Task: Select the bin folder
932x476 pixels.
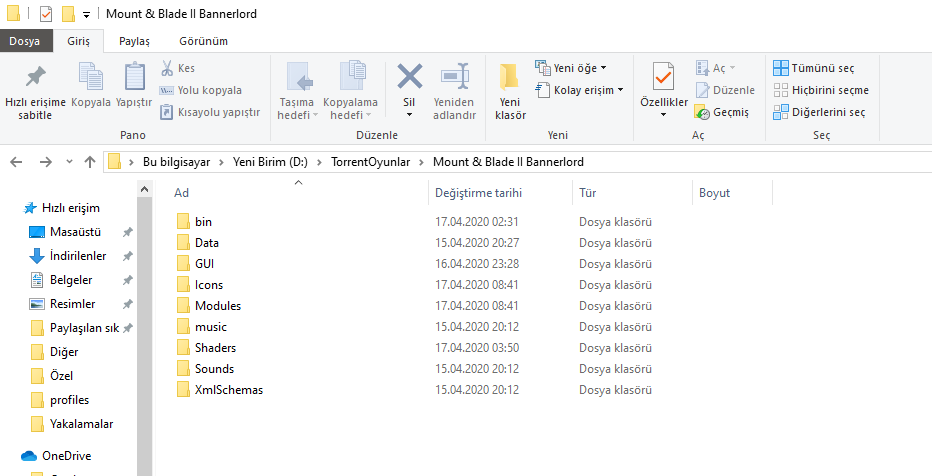Action: click(203, 222)
